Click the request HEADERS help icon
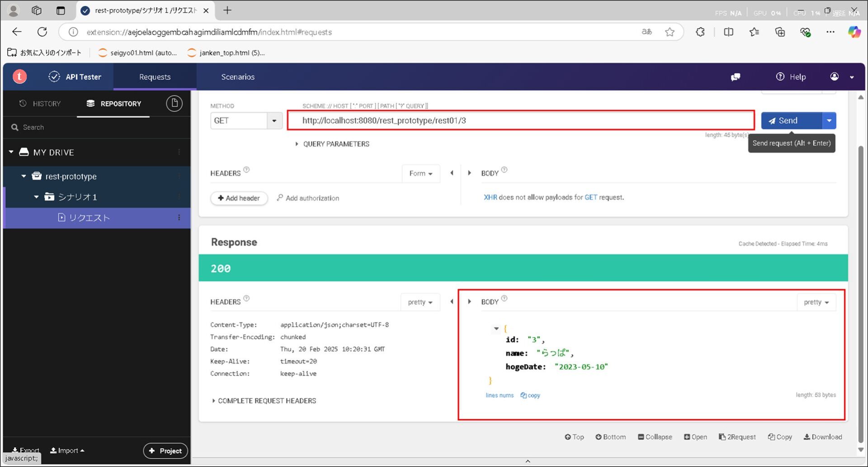Image resolution: width=868 pixels, height=467 pixels. [246, 170]
